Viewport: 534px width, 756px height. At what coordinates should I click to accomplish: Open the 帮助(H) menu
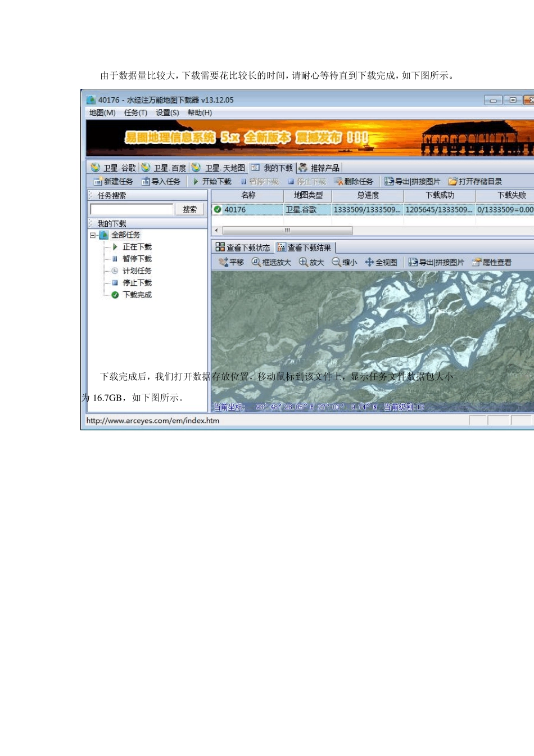200,113
